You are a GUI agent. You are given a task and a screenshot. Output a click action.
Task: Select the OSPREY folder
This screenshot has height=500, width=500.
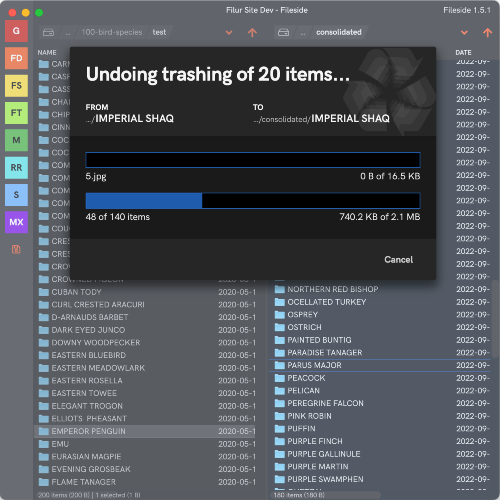(380, 315)
